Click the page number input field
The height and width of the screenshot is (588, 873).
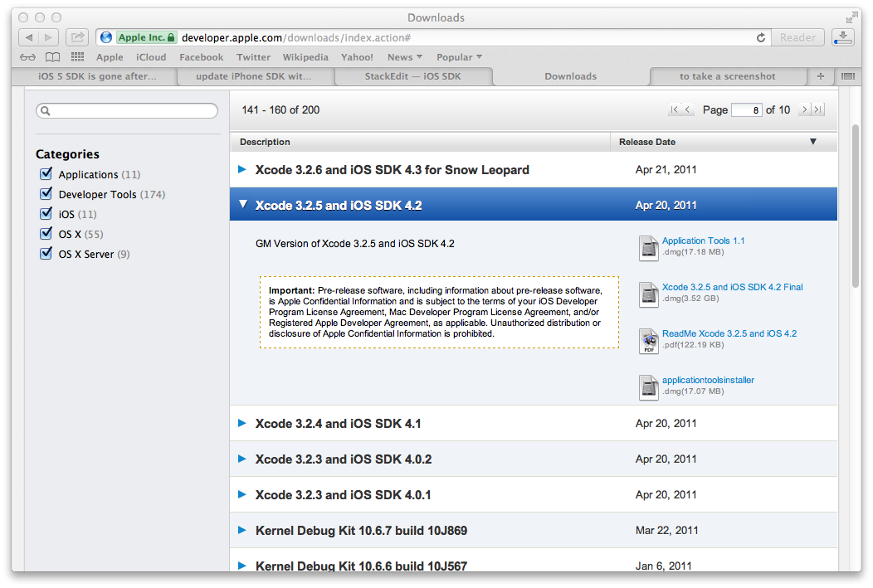[746, 109]
